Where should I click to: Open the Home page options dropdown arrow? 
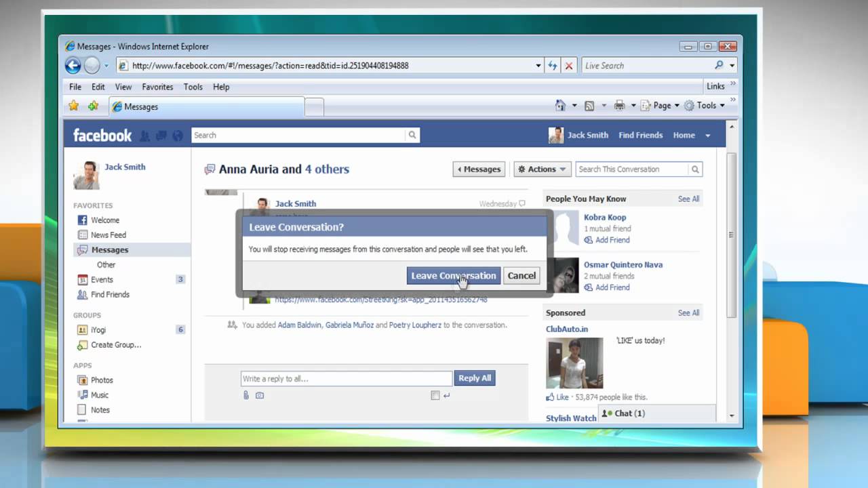coord(574,106)
